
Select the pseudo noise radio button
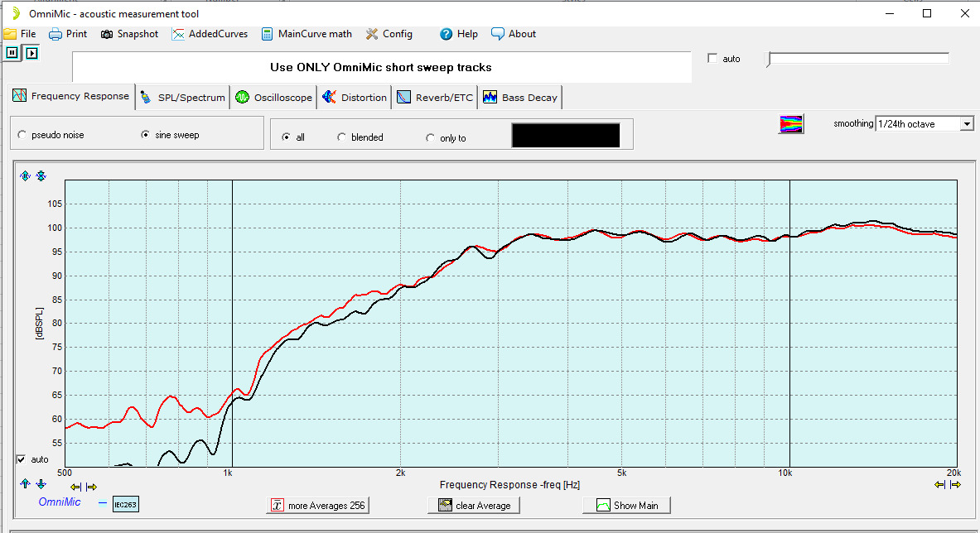(22, 135)
